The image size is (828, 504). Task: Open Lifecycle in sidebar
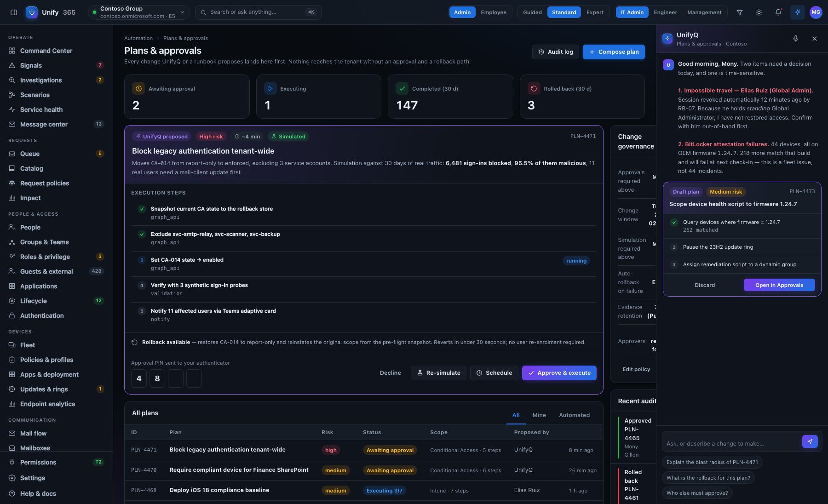click(56, 301)
